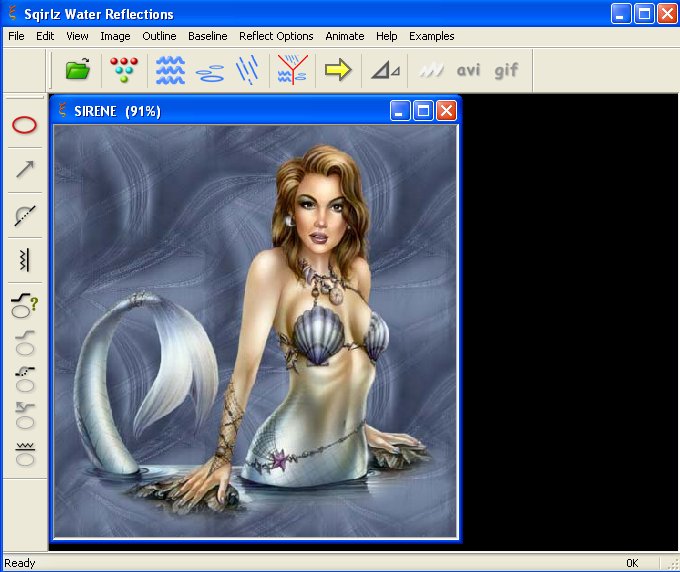Click the grayed zigzag line ellipse icon

25,454
